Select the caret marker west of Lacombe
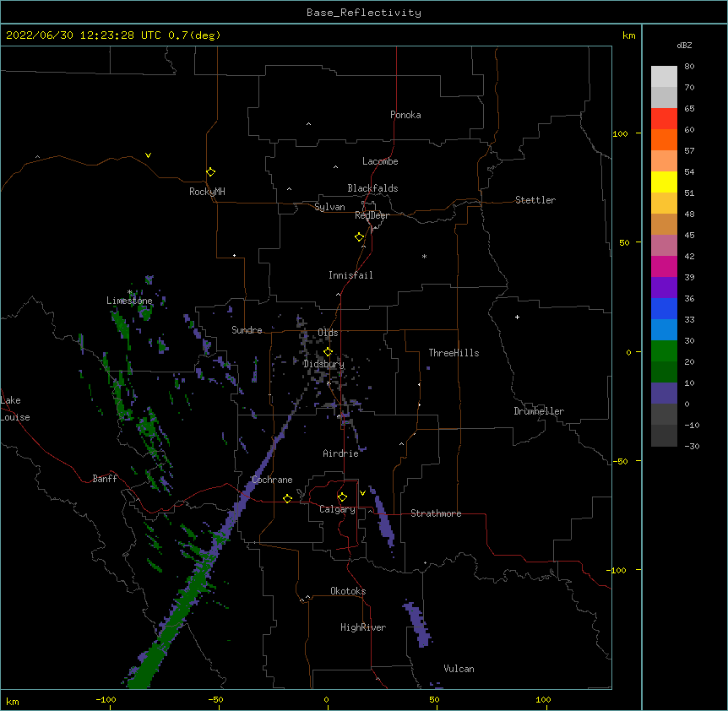This screenshot has width=728, height=711. click(x=335, y=167)
